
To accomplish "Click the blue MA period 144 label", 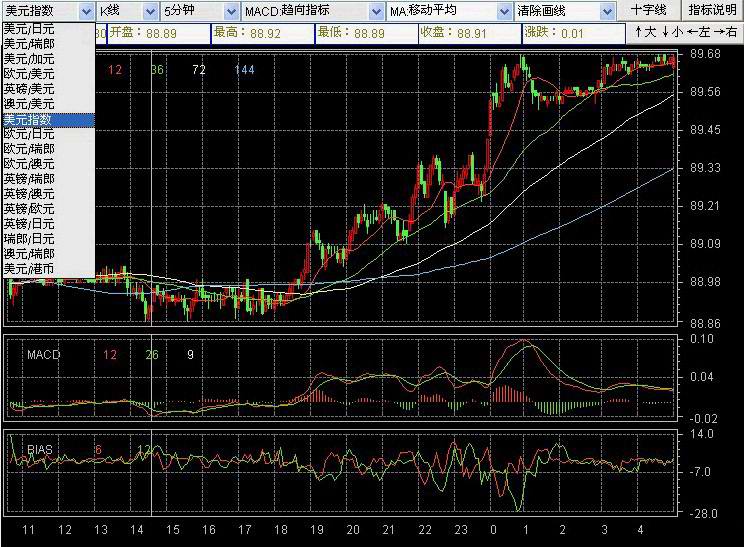I will (244, 70).
